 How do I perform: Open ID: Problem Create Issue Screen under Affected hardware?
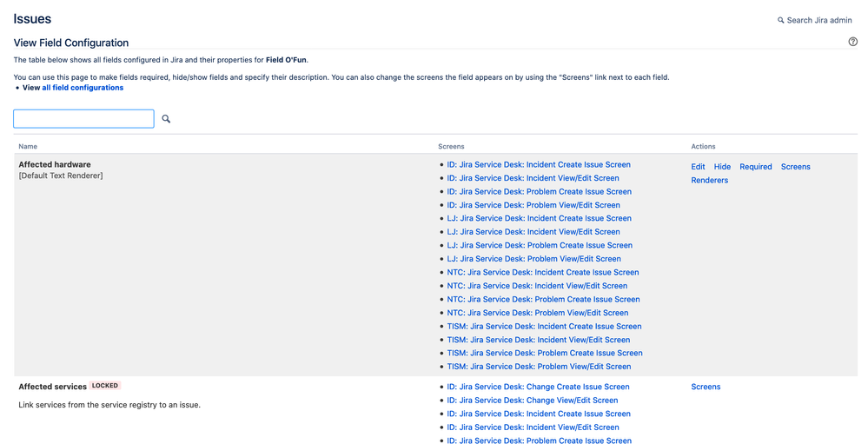(x=540, y=191)
